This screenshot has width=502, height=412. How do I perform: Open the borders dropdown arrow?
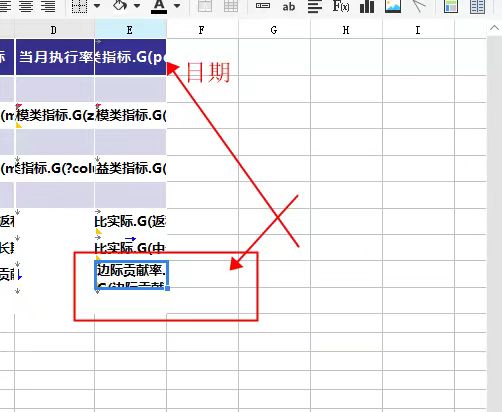pyautogui.click(x=97, y=6)
